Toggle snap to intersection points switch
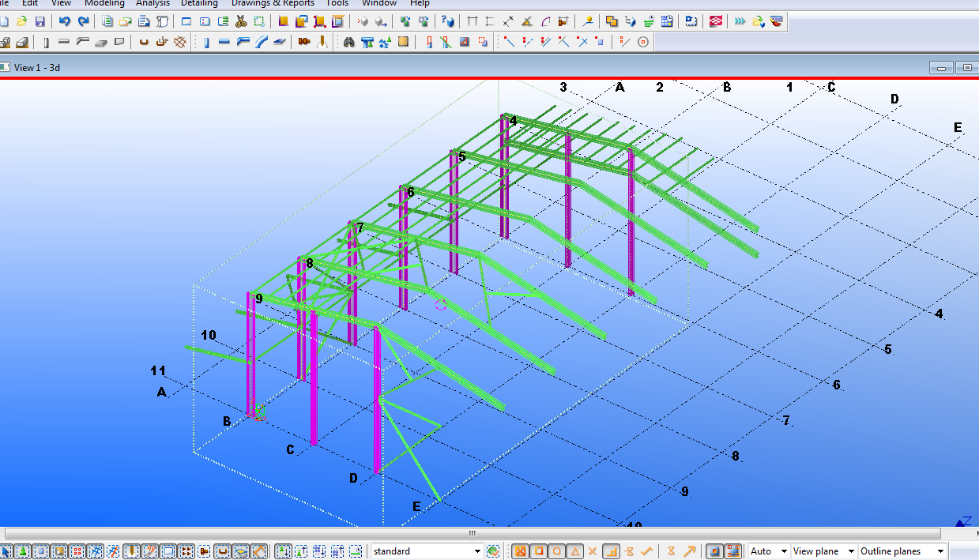Viewport: 979px width, 560px height. (x=593, y=551)
